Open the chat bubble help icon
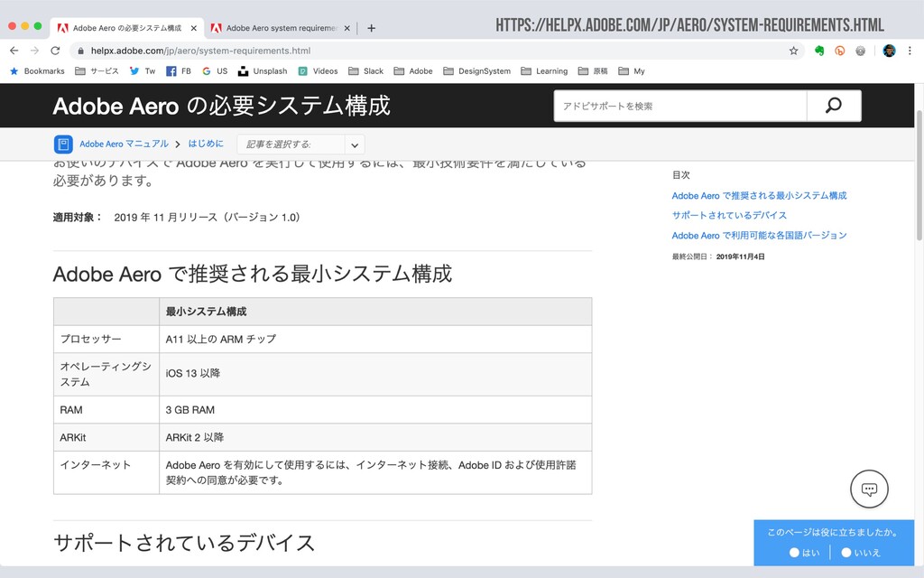 [x=869, y=489]
